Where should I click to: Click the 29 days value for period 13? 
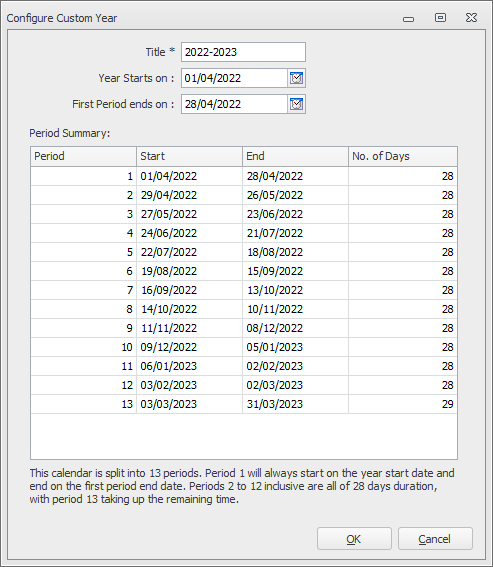point(403,404)
